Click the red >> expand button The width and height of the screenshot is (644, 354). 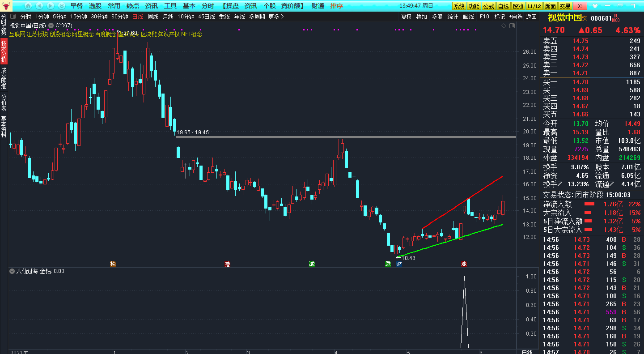tap(580, 6)
